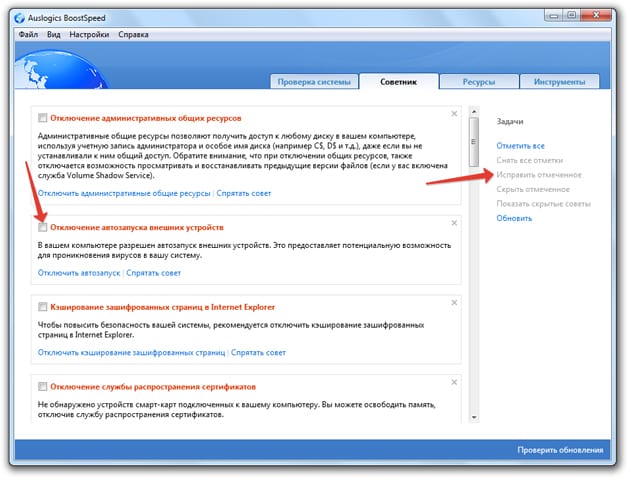Click 'Скрыть отмеченное' task
Image resolution: width=628 pixels, height=478 pixels.
tap(533, 189)
